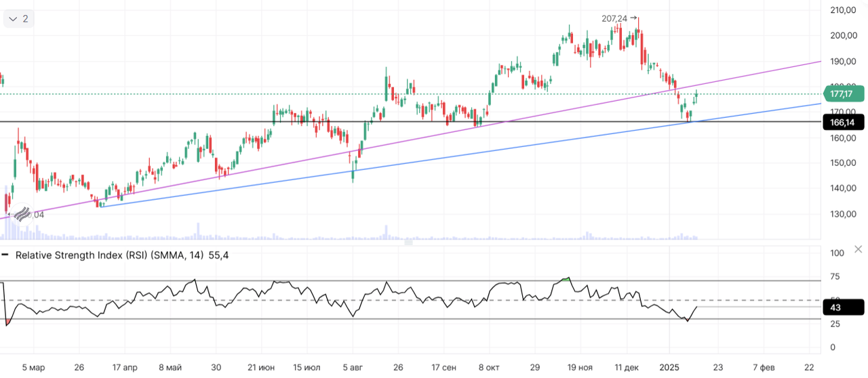Image resolution: width=868 pixels, height=378 pixels.
Task: Click the 5 мар date label
Action: tap(33, 368)
